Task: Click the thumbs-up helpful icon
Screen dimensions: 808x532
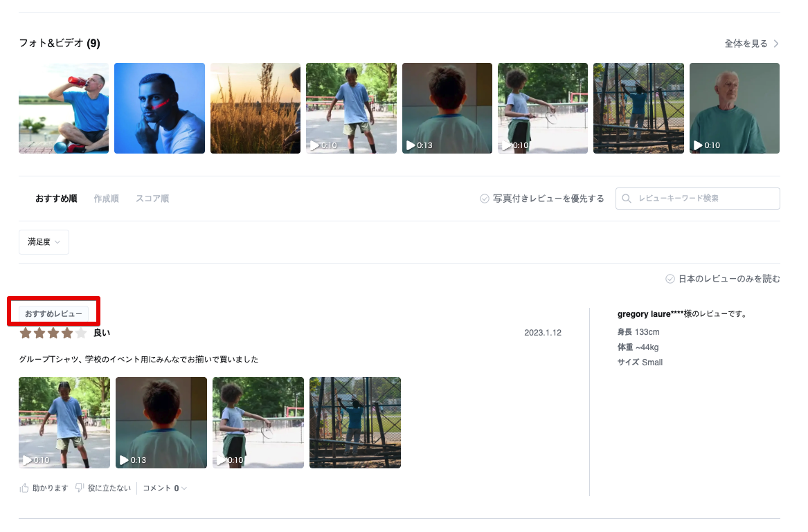Action: [x=24, y=488]
